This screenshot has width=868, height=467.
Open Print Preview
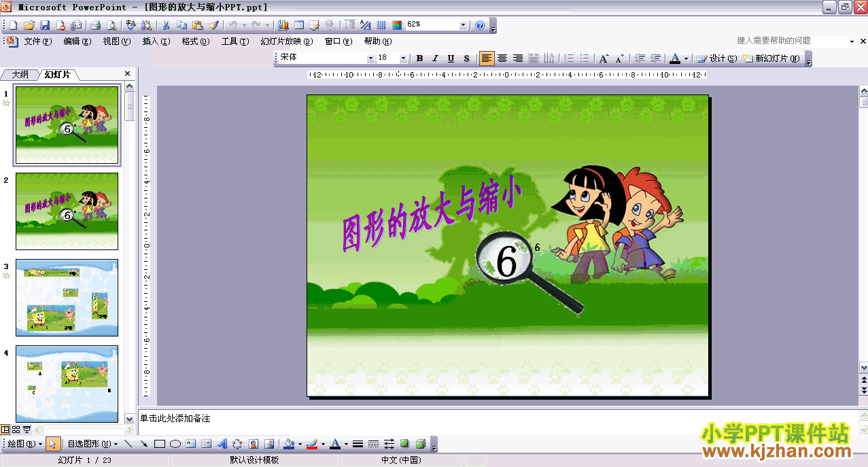click(x=111, y=25)
